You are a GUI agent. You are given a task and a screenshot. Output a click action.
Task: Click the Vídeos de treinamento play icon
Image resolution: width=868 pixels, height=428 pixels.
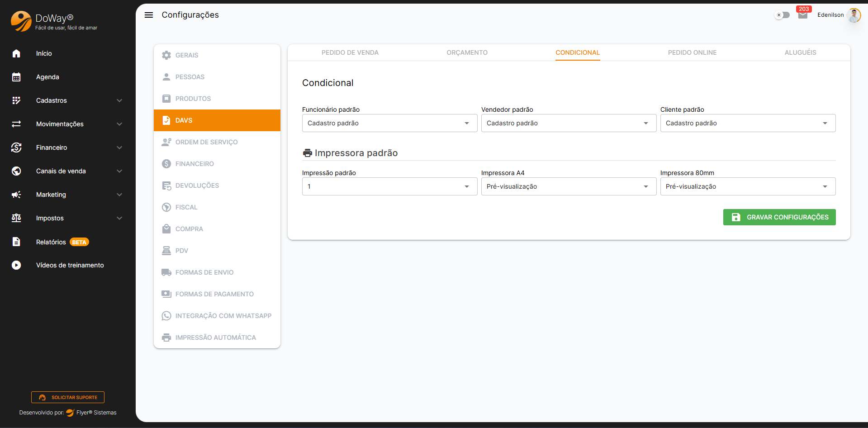pos(16,265)
